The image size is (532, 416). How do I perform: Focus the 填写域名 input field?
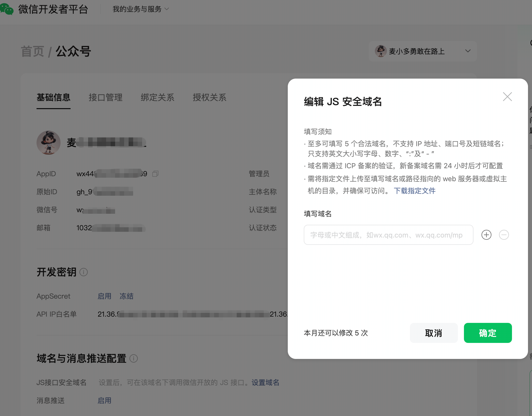[388, 235]
